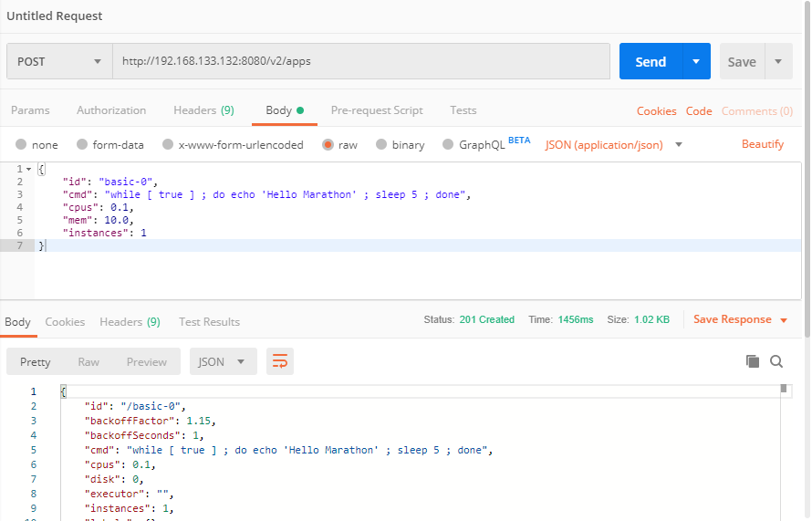Viewport: 812px width, 521px height.
Task: Open the POST method dropdown
Action: point(59,61)
